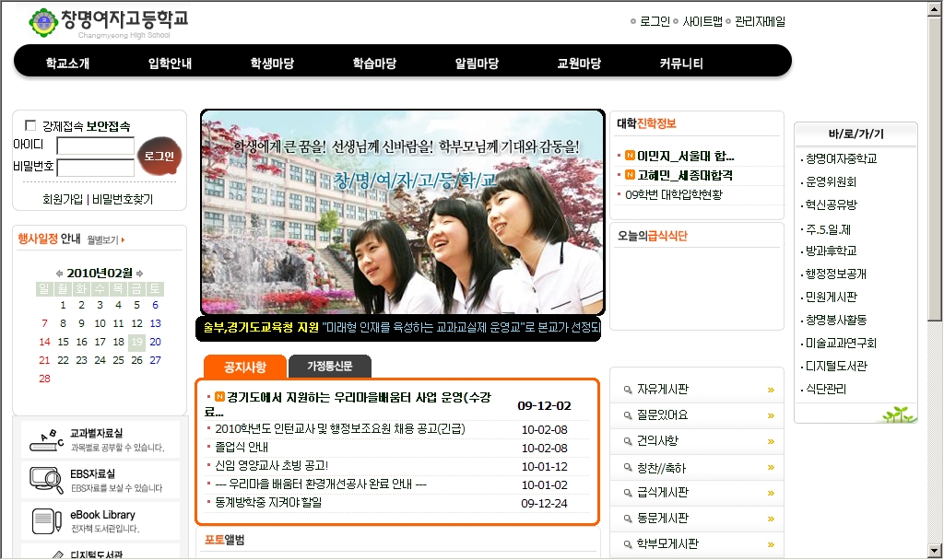Go to previous month in calendar

coord(60,274)
